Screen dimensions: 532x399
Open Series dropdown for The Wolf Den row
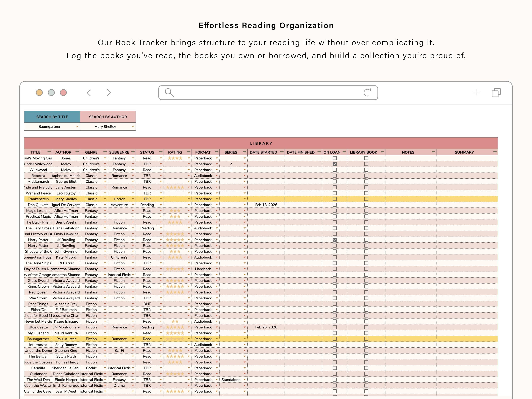pyautogui.click(x=244, y=380)
